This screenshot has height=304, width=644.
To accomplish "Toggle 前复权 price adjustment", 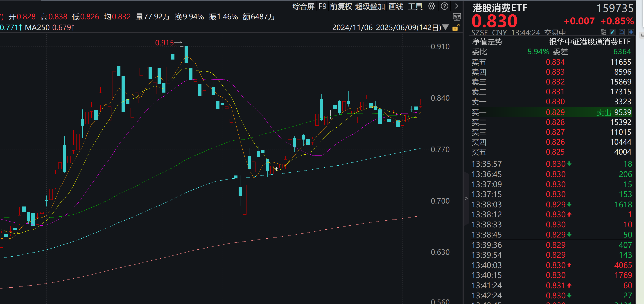I will pyautogui.click(x=341, y=7).
